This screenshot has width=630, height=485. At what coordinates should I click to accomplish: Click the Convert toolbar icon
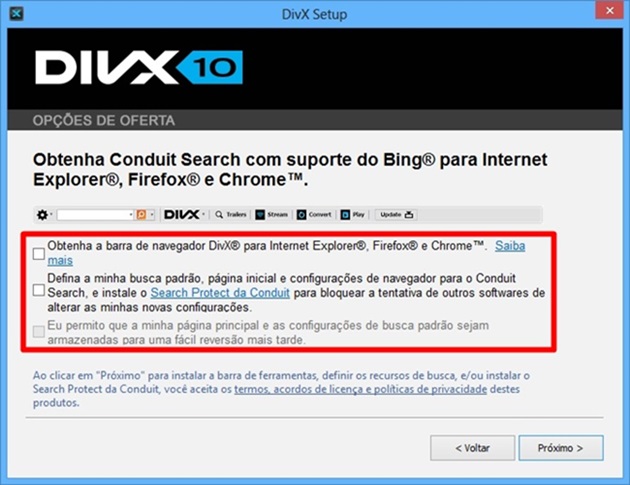(x=301, y=215)
